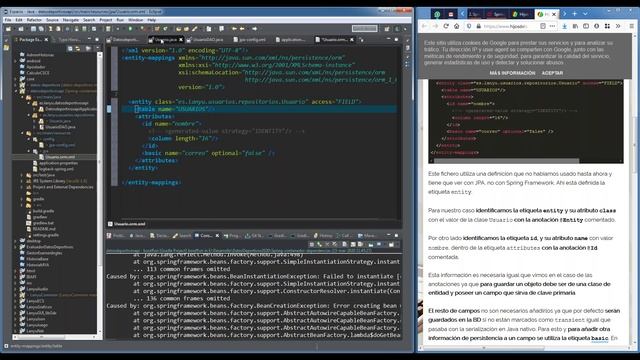
Task: Switch to the Git Staging view tab
Action: [x=254, y=236]
